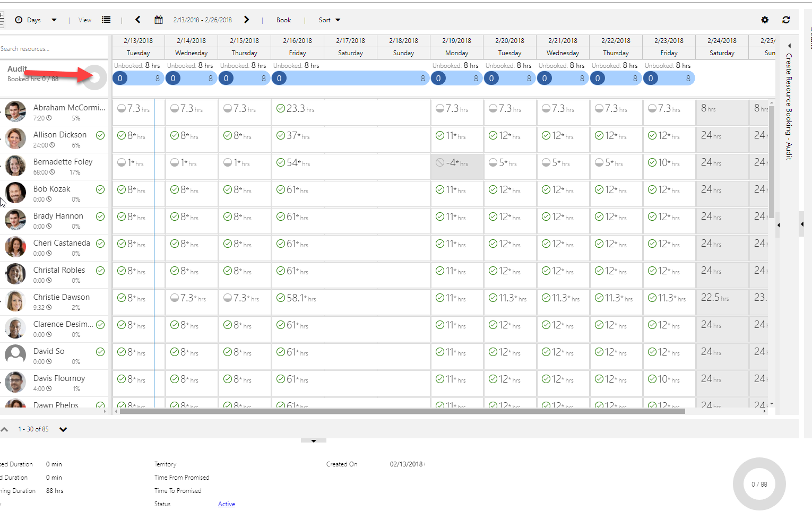Image resolution: width=812 pixels, height=520 pixels.
Task: Go to the previous date range arrow
Action: (138, 20)
